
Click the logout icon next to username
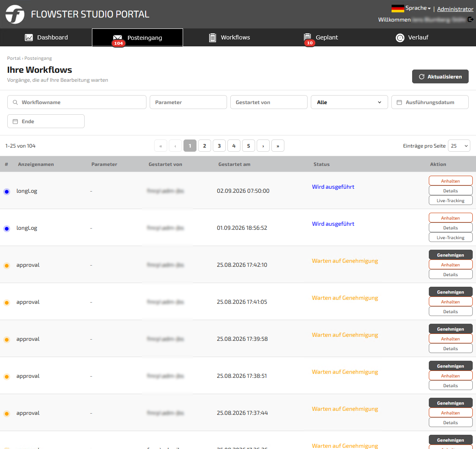click(x=470, y=20)
